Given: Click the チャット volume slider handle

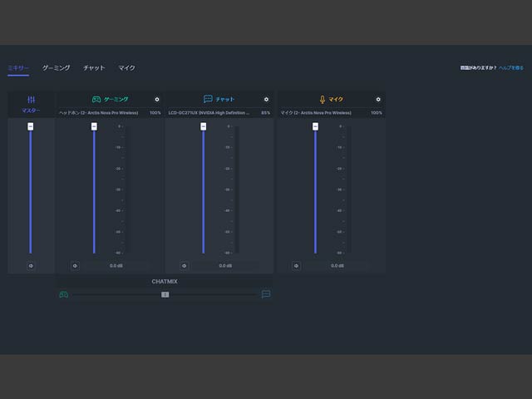Looking at the screenshot, I should coord(203,126).
